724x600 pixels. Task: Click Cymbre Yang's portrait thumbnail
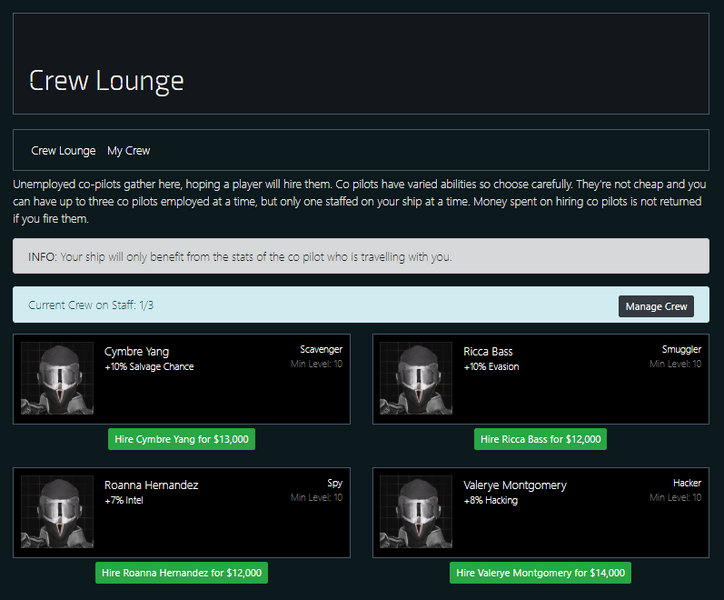57,378
